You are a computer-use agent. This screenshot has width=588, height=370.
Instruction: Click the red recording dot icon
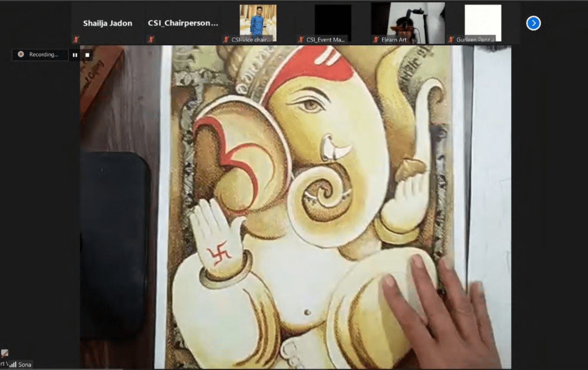click(21, 55)
